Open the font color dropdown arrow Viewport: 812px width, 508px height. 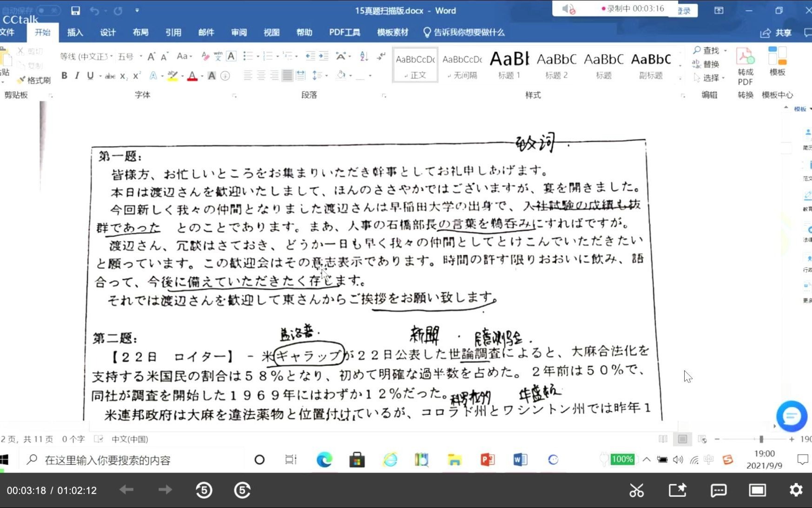click(202, 76)
